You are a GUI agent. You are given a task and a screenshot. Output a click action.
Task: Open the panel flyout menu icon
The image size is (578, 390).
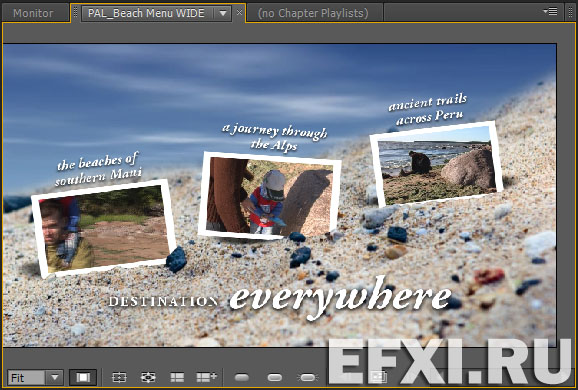click(550, 12)
